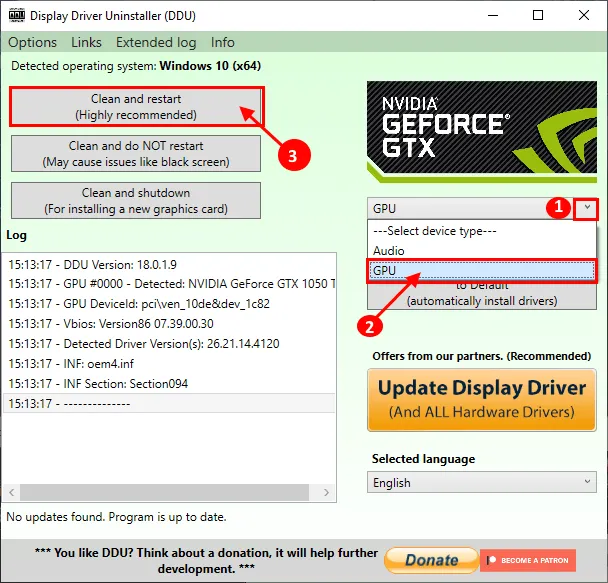Image resolution: width=608 pixels, height=583 pixels.
Task: Select the Vbios Version86 log line
Action: coord(169,324)
